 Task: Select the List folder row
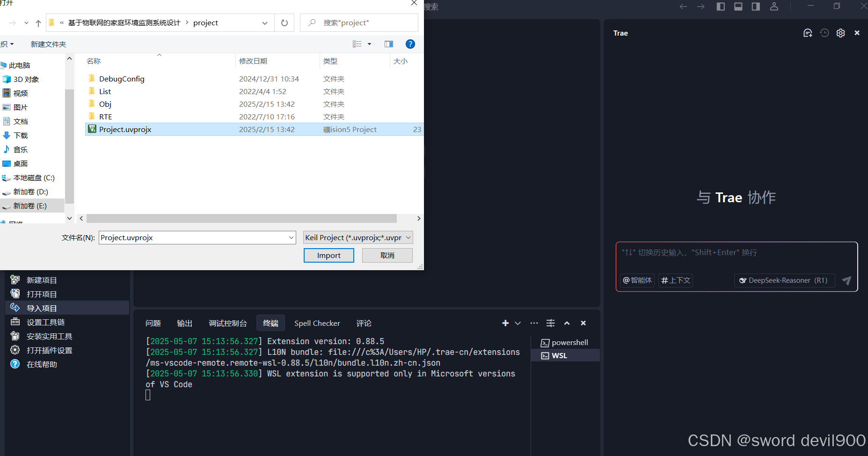click(254, 92)
